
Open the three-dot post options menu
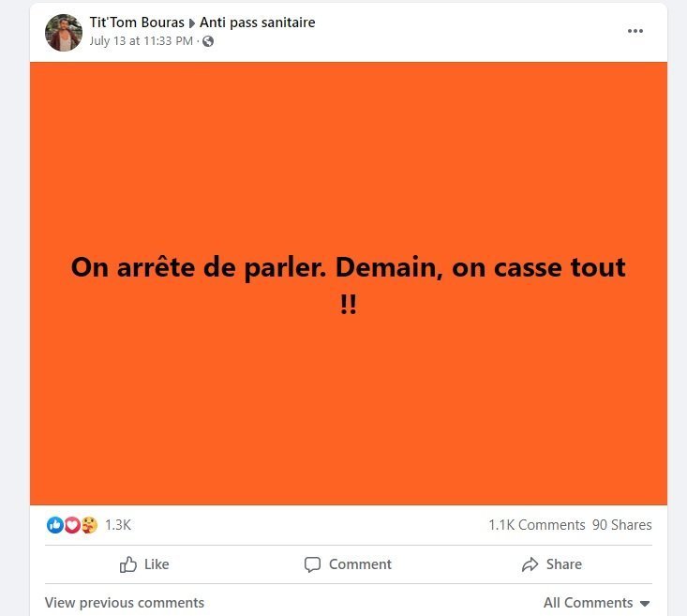pyautogui.click(x=635, y=31)
